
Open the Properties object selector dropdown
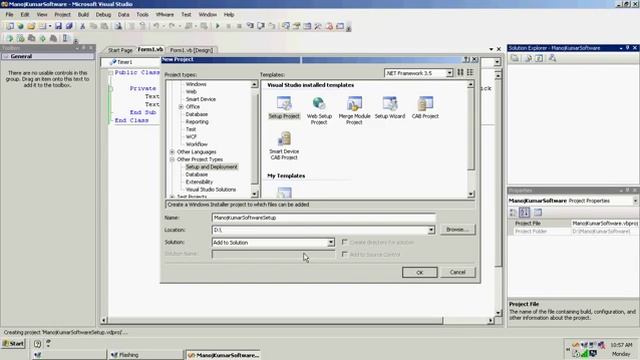click(x=635, y=201)
